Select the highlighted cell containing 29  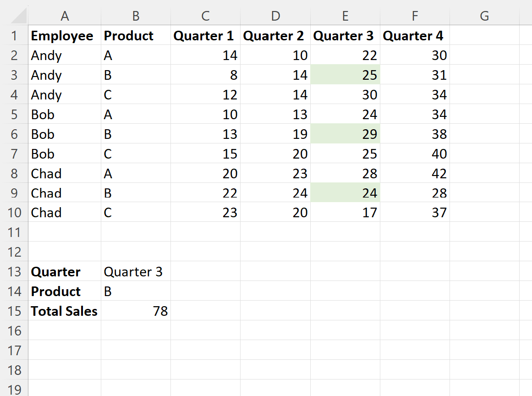(x=345, y=134)
